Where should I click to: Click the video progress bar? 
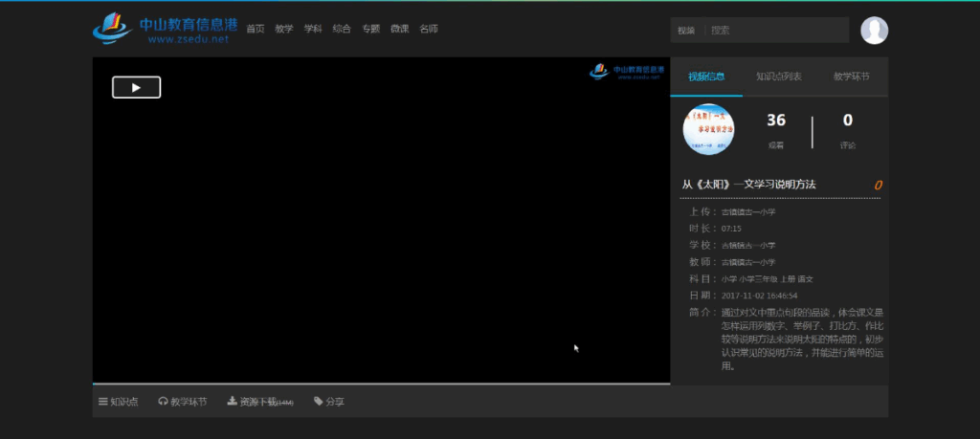point(381,384)
